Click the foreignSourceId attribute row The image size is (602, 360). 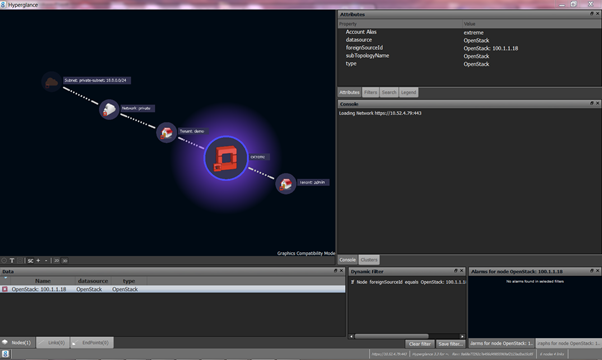[x=469, y=48]
